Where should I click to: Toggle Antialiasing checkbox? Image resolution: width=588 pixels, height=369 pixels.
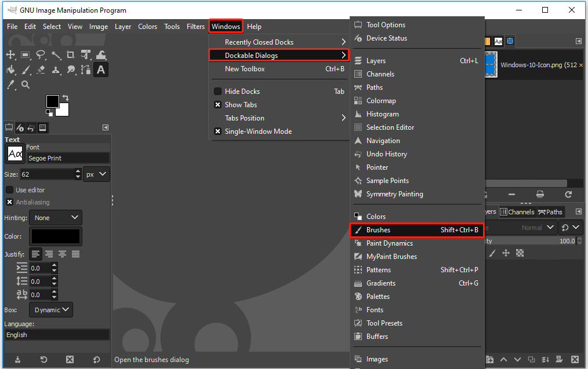10,202
